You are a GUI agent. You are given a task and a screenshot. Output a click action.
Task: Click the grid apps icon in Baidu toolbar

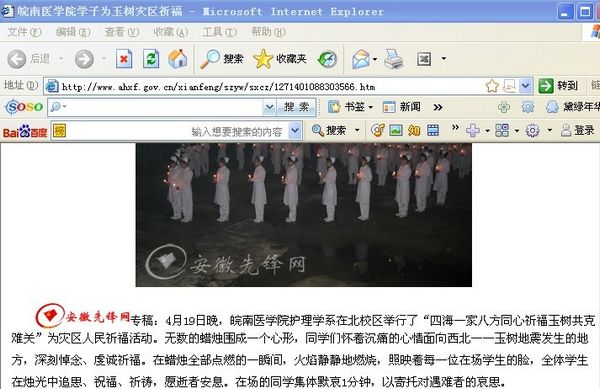(502, 130)
